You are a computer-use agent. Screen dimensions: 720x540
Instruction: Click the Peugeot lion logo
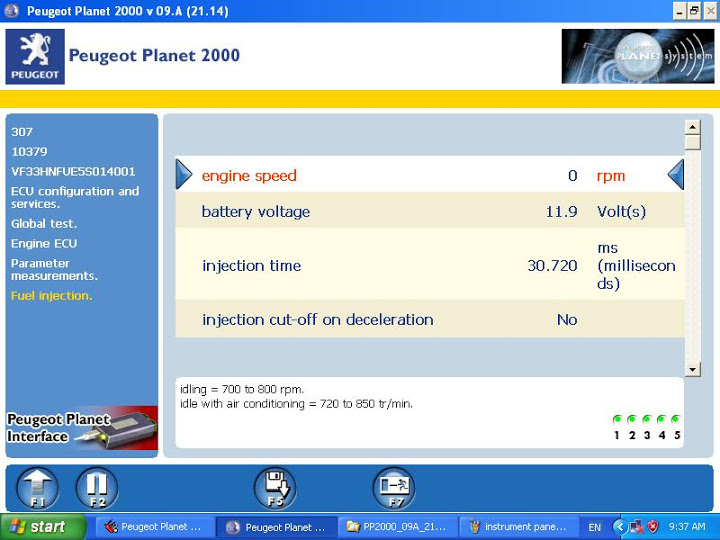coord(35,56)
